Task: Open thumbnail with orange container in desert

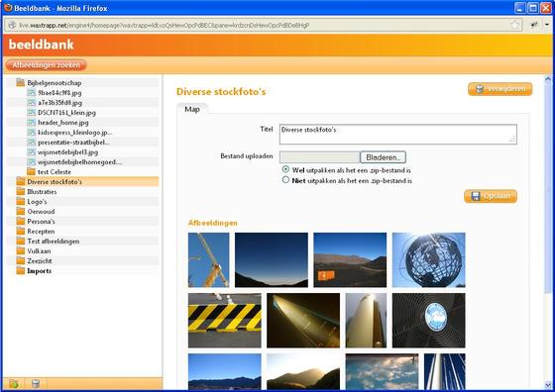Action: (x=350, y=259)
